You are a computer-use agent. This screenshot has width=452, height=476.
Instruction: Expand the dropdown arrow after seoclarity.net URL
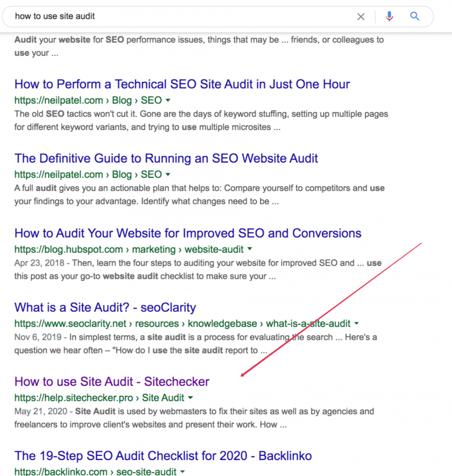pos(357,323)
